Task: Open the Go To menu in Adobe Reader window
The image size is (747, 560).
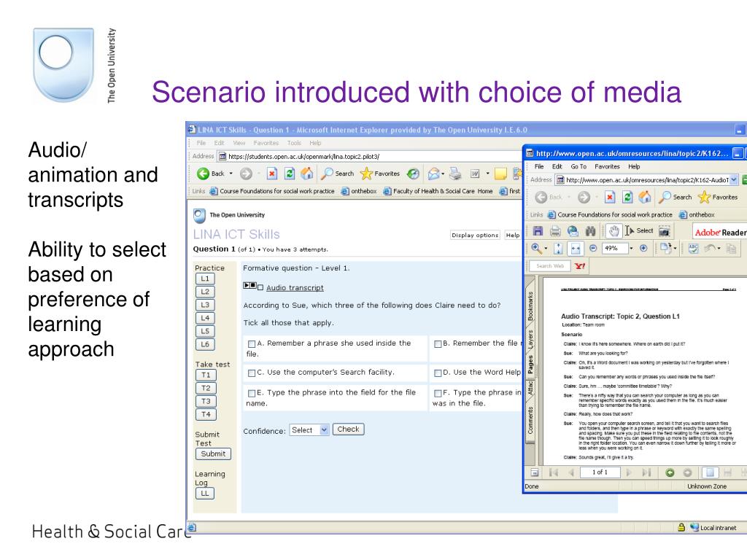Action: 578,167
